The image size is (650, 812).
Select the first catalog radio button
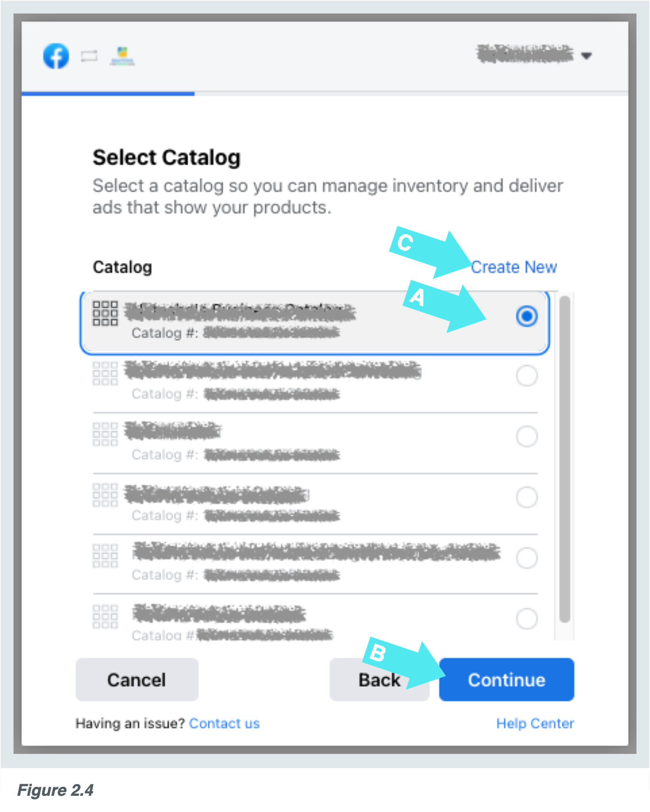[527, 316]
